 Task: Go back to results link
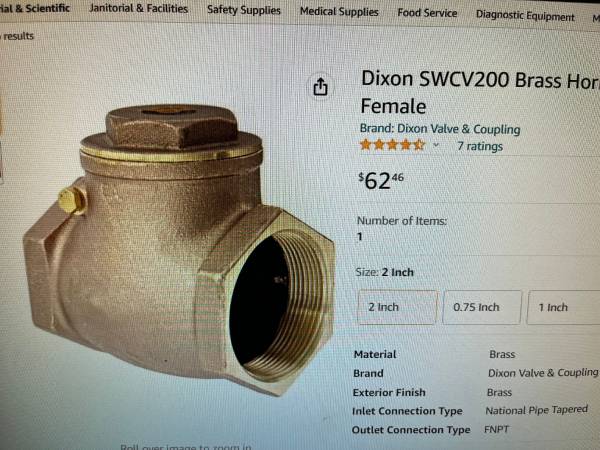(x=17, y=36)
